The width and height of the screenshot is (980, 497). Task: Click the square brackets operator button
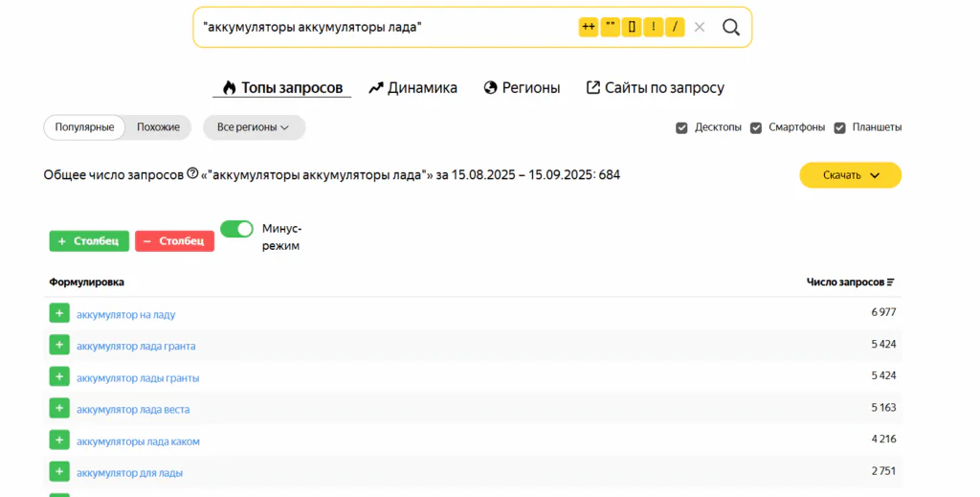click(x=632, y=27)
